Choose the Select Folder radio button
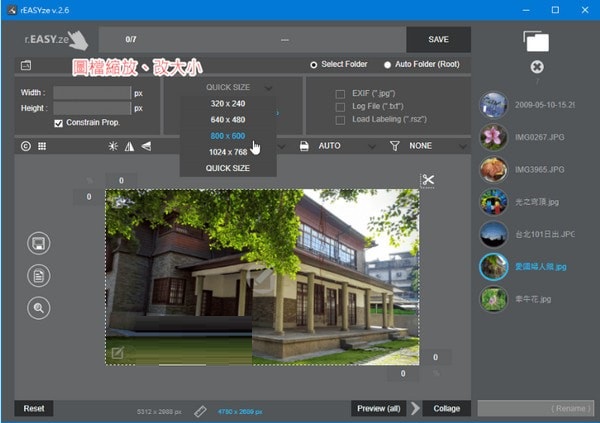The height and width of the screenshot is (423, 600). tap(314, 65)
